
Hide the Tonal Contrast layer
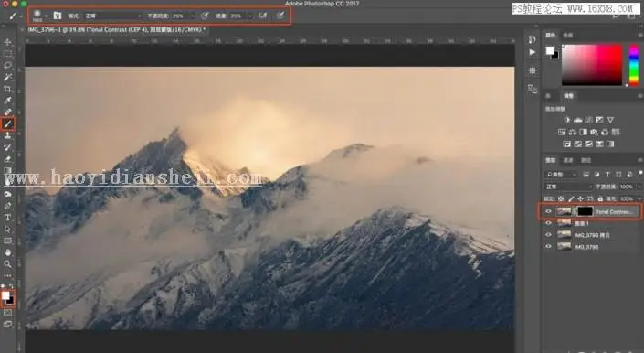[548, 211]
